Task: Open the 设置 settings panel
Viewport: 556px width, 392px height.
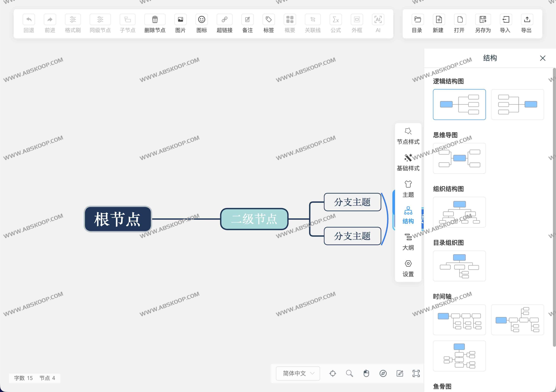Action: click(408, 268)
